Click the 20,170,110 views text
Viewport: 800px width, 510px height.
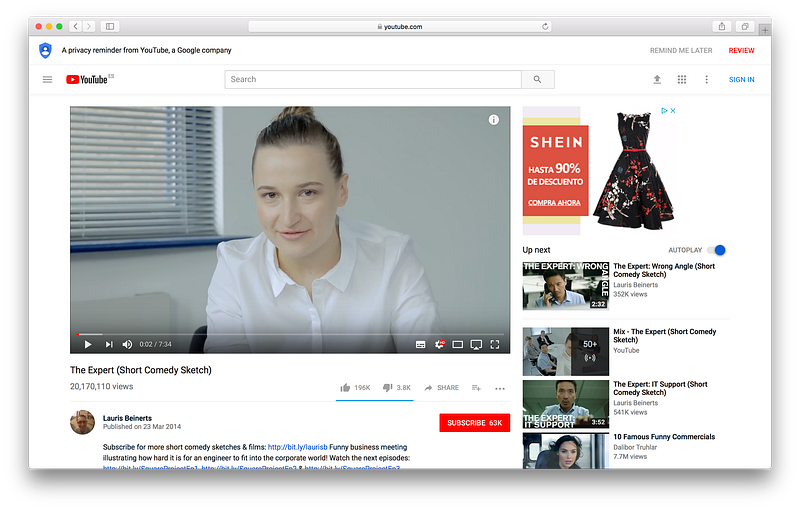(x=102, y=387)
